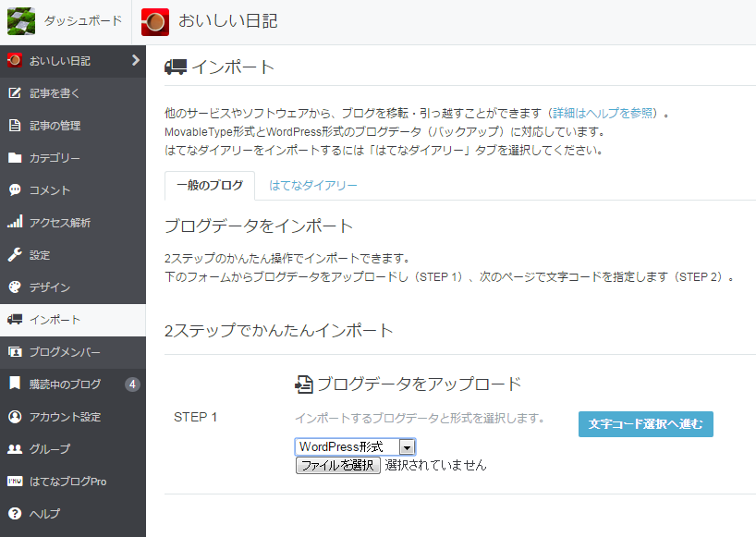Click the palette デザイン icon
756x537 pixels.
(15, 287)
